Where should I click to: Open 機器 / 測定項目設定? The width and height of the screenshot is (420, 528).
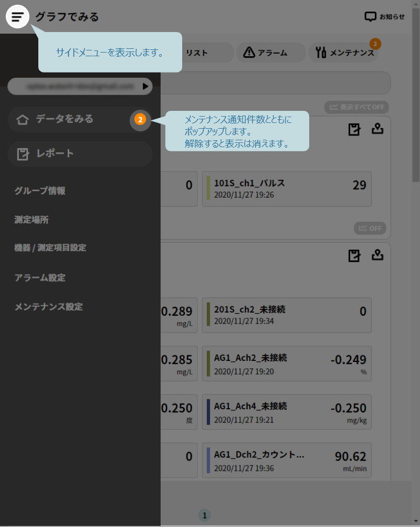pyautogui.click(x=50, y=248)
